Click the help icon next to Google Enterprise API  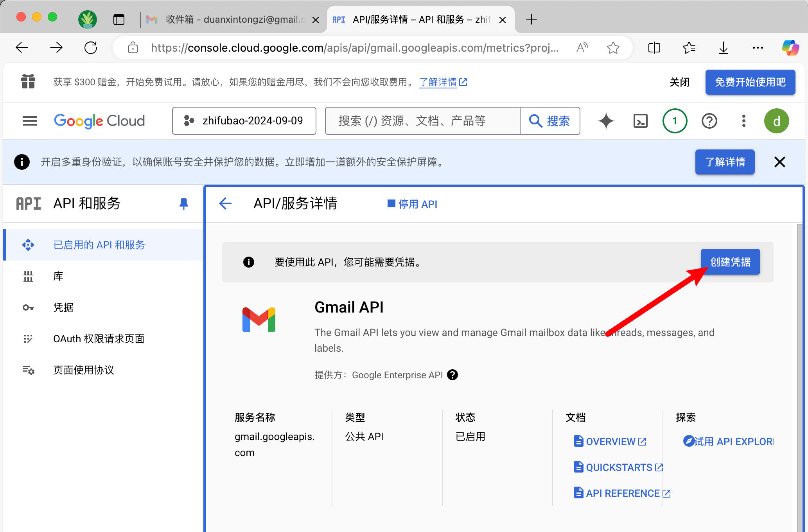point(452,375)
